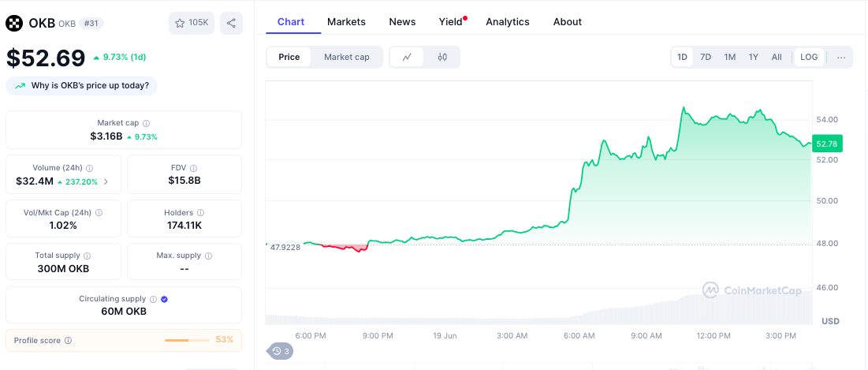Image resolution: width=868 pixels, height=370 pixels.
Task: Open history events badge showing 3
Action: (x=281, y=350)
